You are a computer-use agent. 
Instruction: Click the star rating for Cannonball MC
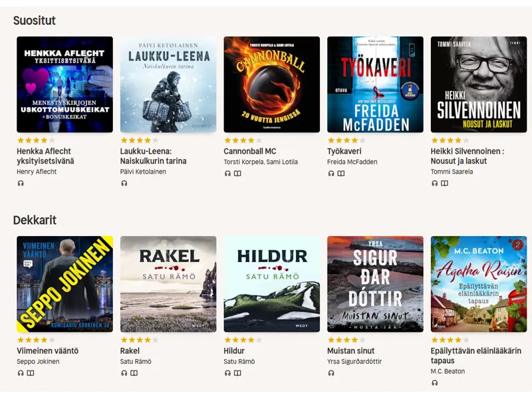[x=243, y=140]
